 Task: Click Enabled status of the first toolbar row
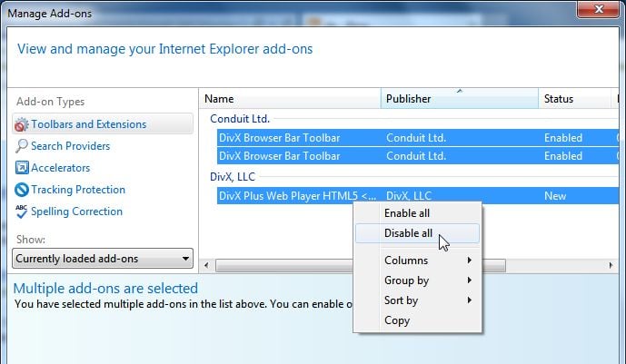point(563,138)
